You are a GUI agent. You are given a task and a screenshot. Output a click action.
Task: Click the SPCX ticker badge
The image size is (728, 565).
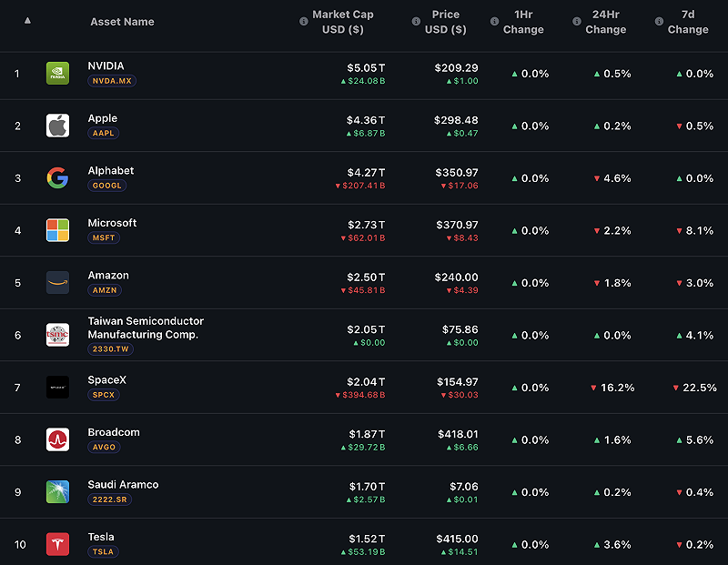(x=104, y=395)
